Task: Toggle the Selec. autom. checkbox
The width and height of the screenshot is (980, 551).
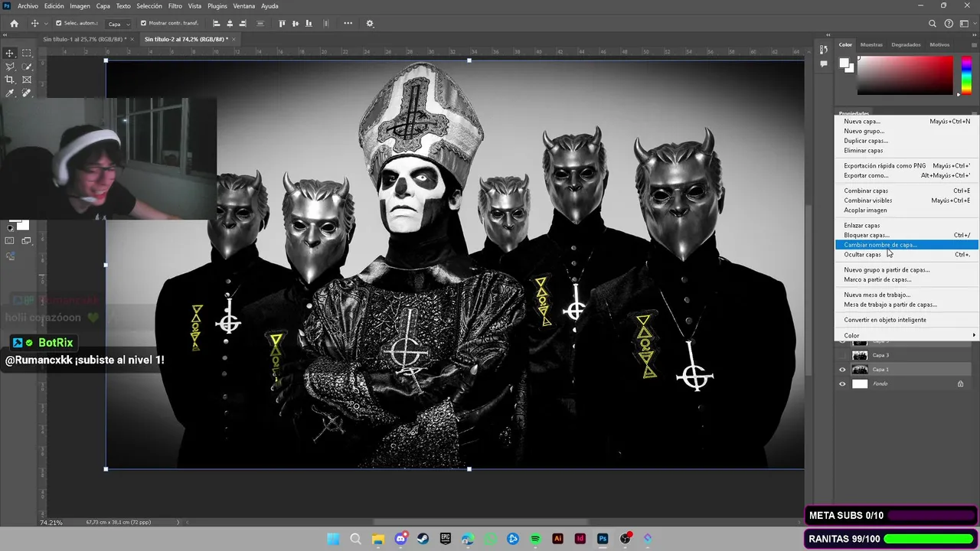Action: [59, 24]
